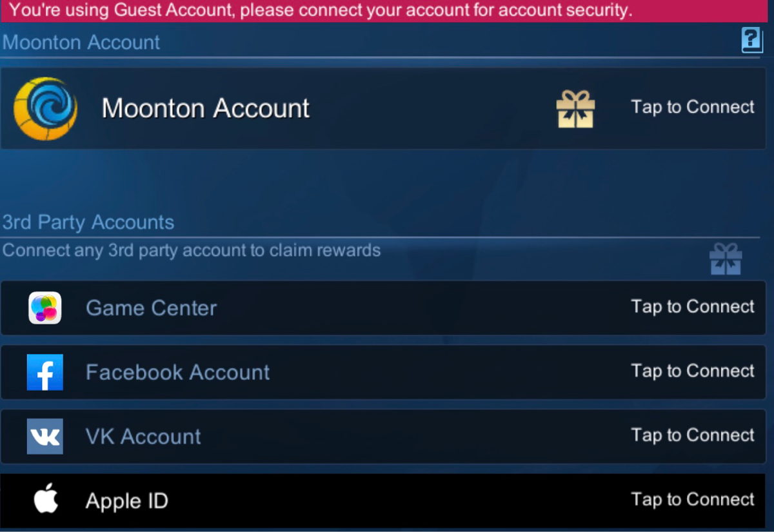Screen dimensions: 774x532
Task: Click the 3rd Party Accounts section header
Action: [x=88, y=222]
